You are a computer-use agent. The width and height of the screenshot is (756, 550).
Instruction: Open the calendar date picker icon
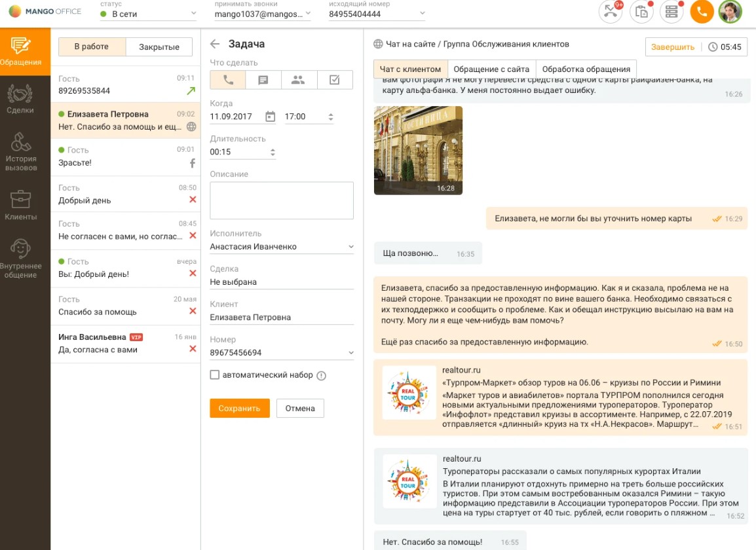tap(270, 117)
